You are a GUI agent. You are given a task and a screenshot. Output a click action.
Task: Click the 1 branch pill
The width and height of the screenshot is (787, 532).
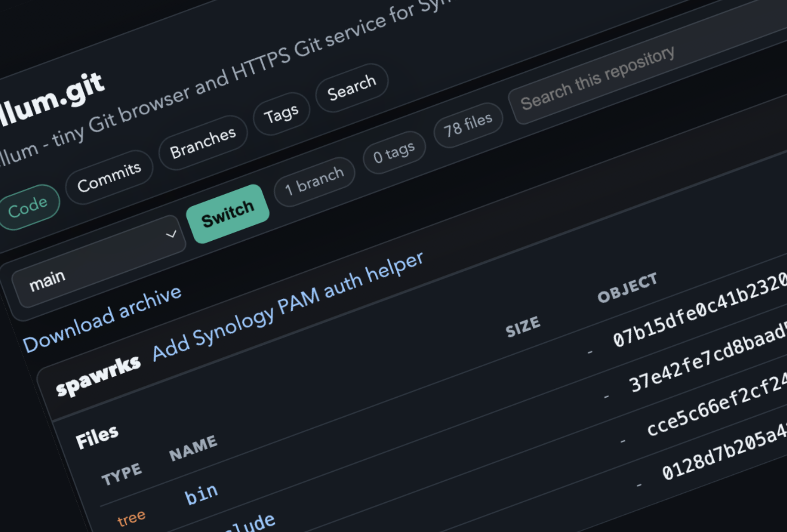click(315, 182)
